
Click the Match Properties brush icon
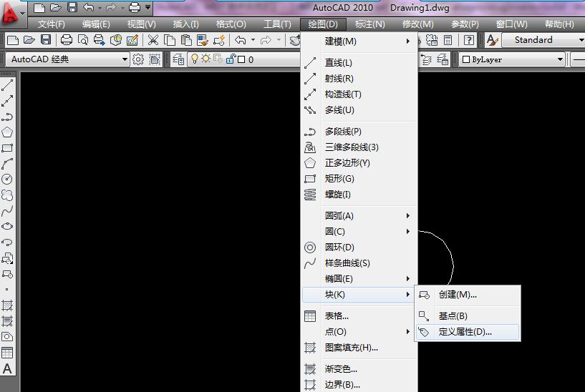[203, 39]
